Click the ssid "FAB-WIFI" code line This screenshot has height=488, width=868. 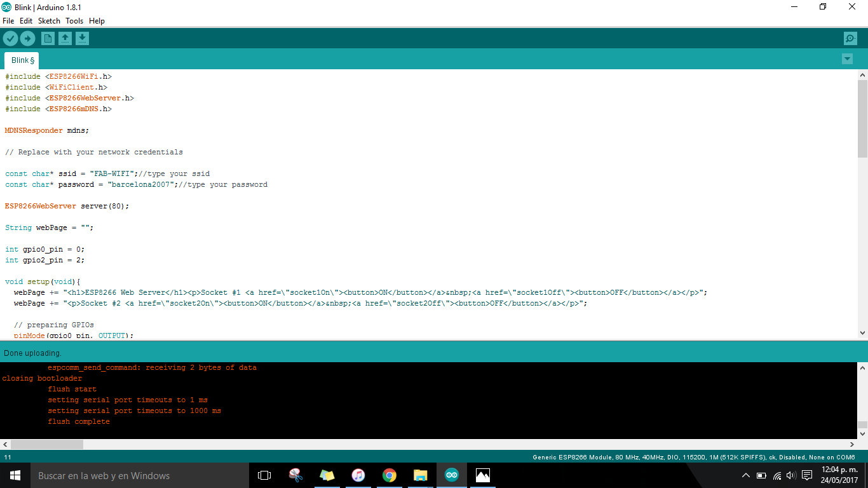pyautogui.click(x=107, y=173)
